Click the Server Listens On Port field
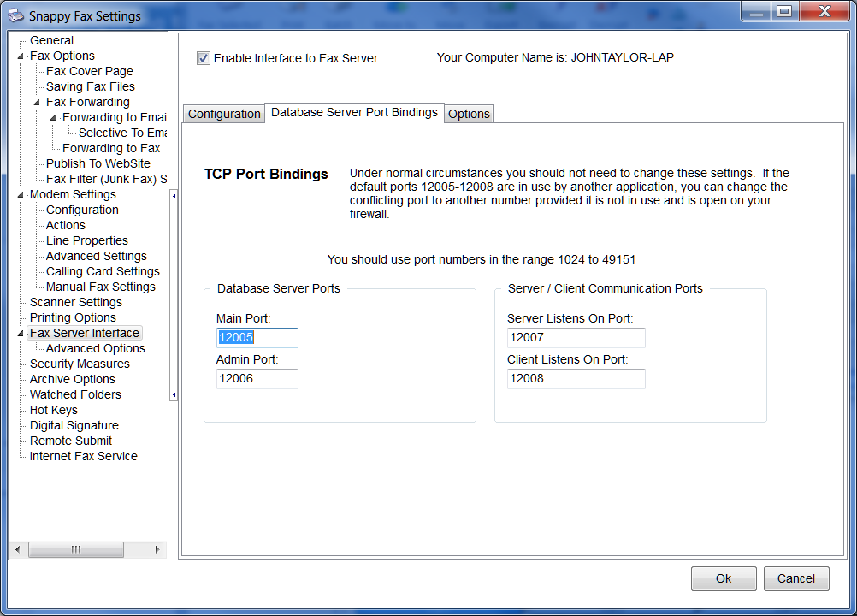Viewport: 857px width, 616px height. [576, 338]
